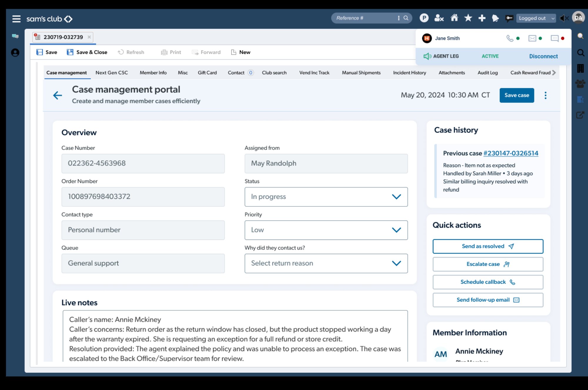
Task: Open the three-dot menu next to Save case
Action: click(x=545, y=95)
